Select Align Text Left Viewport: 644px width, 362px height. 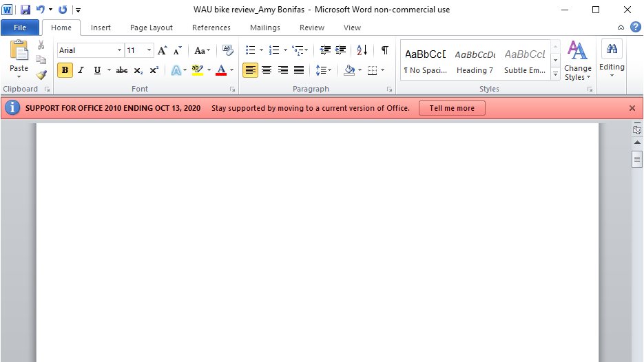point(250,70)
